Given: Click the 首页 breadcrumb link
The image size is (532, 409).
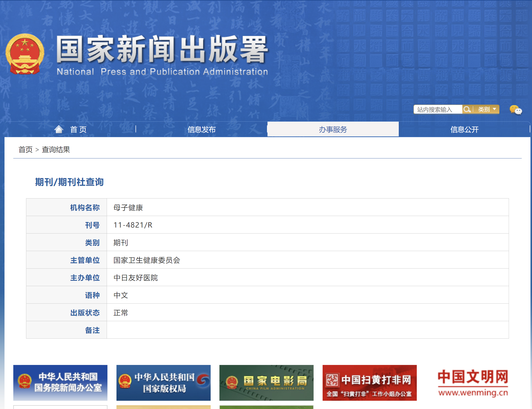Looking at the screenshot, I should (x=26, y=149).
